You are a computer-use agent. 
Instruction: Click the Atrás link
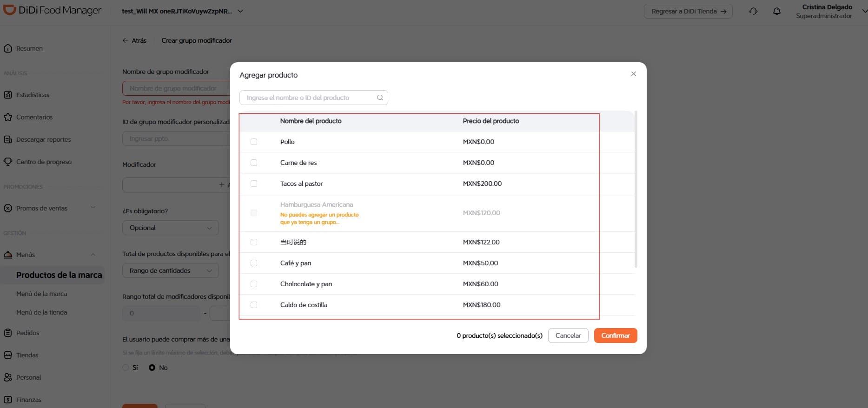pos(139,40)
